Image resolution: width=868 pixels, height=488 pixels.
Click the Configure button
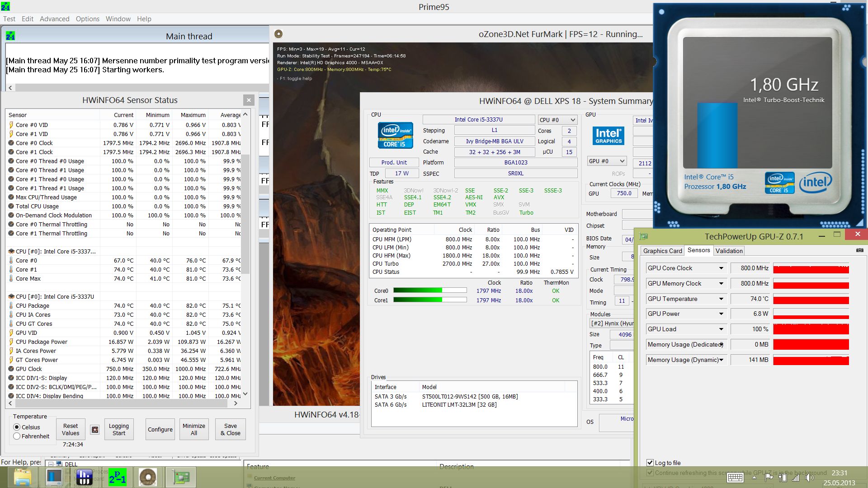coord(160,429)
